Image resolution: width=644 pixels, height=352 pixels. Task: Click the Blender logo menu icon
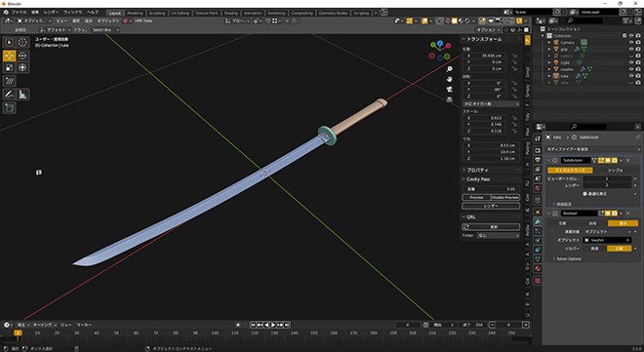6,13
